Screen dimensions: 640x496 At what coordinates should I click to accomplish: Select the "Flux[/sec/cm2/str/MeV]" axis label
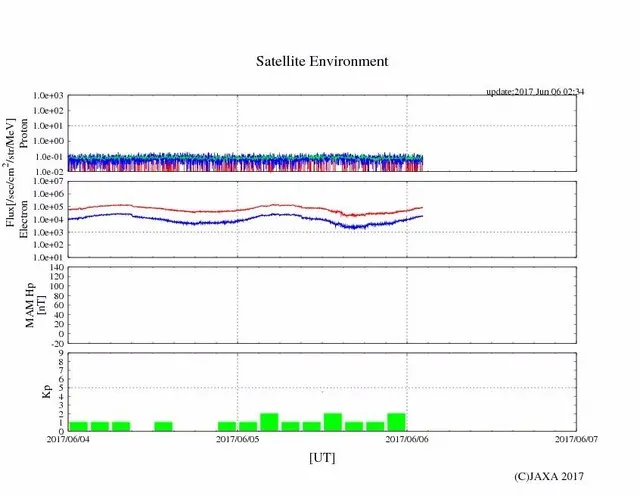tap(10, 173)
